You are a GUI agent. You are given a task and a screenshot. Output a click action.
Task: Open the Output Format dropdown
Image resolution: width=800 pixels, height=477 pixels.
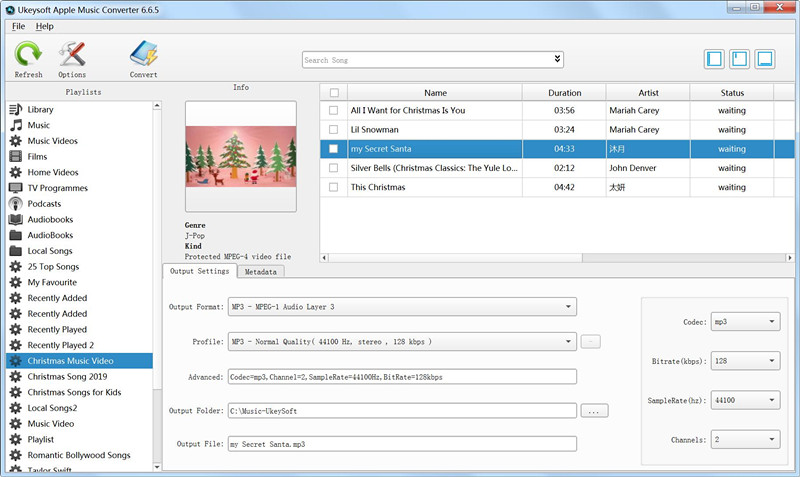click(402, 307)
